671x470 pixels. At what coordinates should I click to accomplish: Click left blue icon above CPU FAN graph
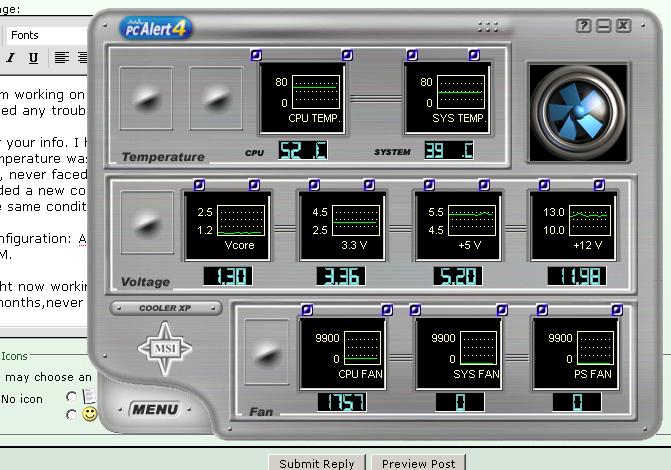[x=307, y=310]
